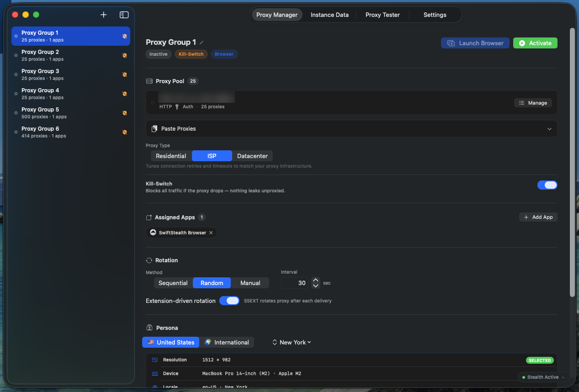This screenshot has height=392, width=579.
Task: Click the Paste Proxies clipboard icon
Action: coord(154,129)
